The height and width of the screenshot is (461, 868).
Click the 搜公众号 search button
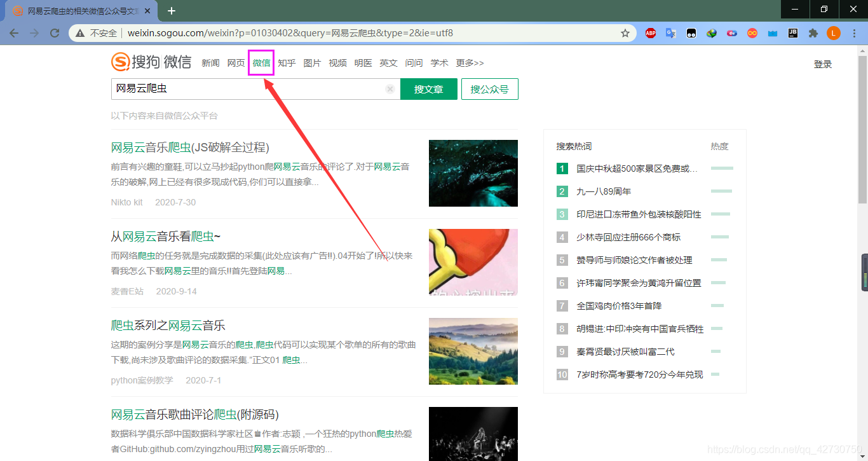click(x=490, y=89)
